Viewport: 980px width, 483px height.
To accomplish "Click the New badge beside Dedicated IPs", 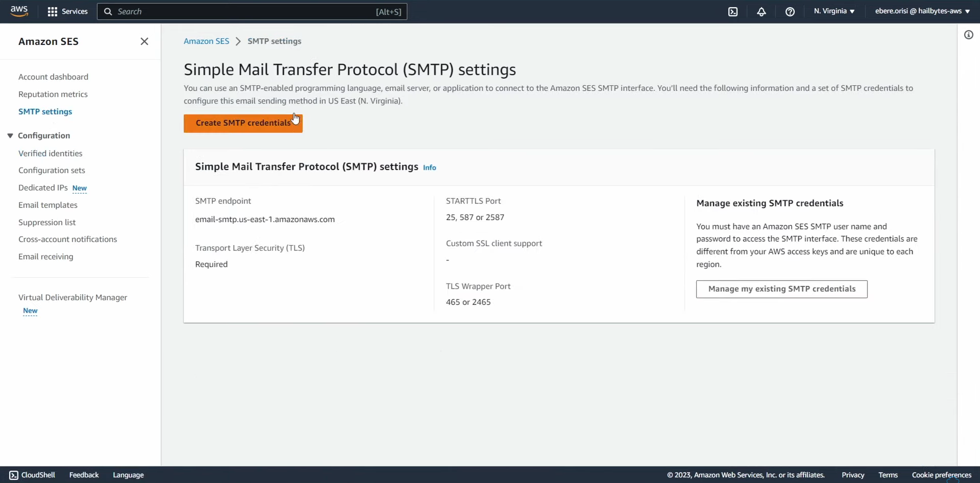I will 79,188.
